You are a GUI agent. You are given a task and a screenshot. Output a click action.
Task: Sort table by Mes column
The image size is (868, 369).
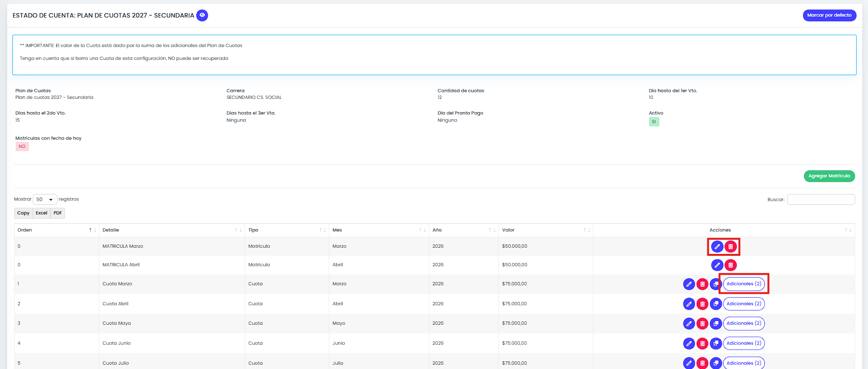pyautogui.click(x=379, y=230)
